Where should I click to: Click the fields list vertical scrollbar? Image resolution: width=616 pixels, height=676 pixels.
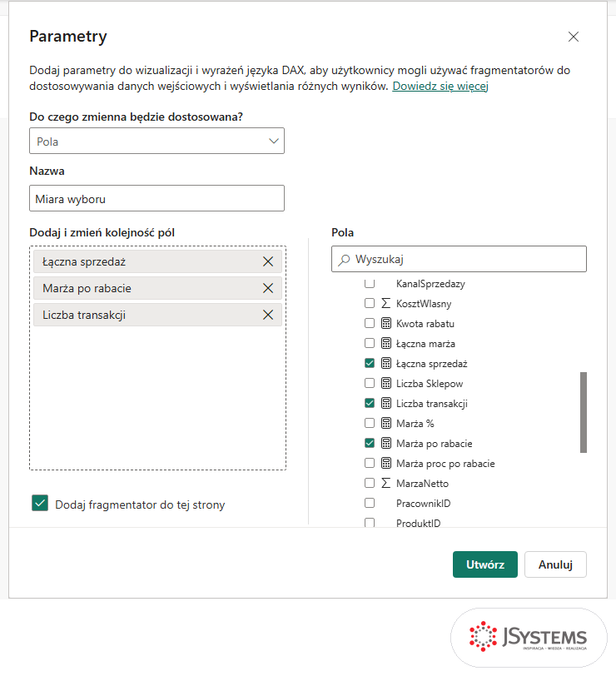(x=584, y=412)
